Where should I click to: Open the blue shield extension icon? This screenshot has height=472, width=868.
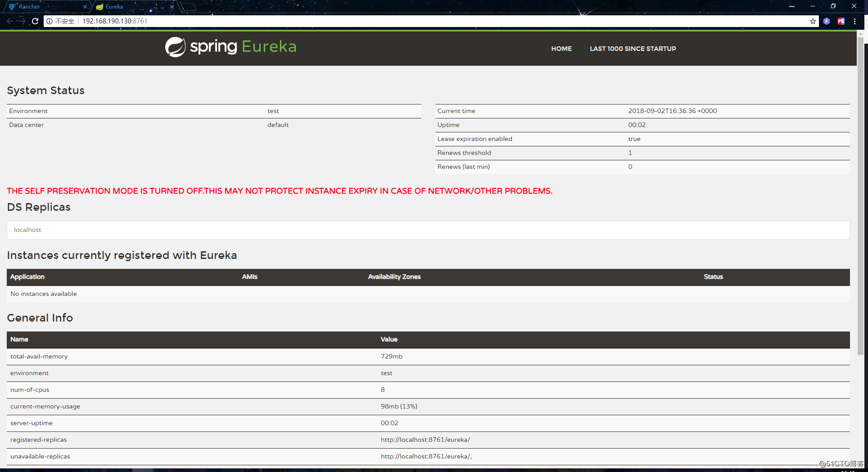click(827, 21)
